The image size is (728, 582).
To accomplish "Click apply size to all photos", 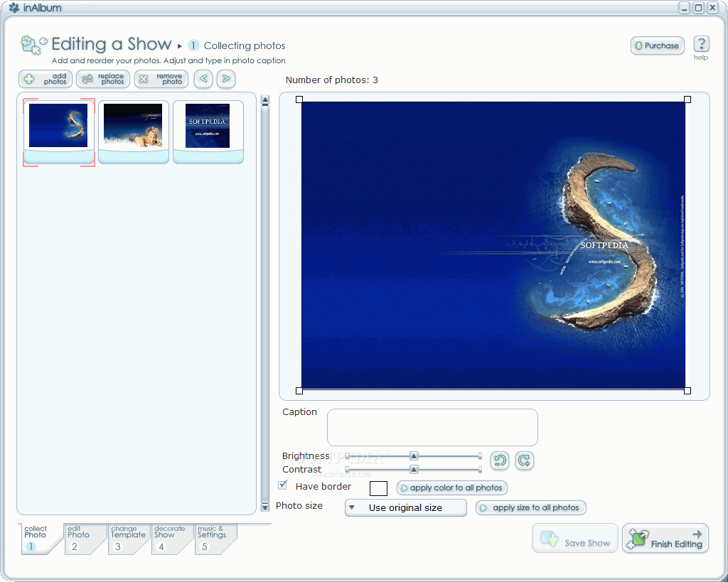I will click(x=530, y=508).
